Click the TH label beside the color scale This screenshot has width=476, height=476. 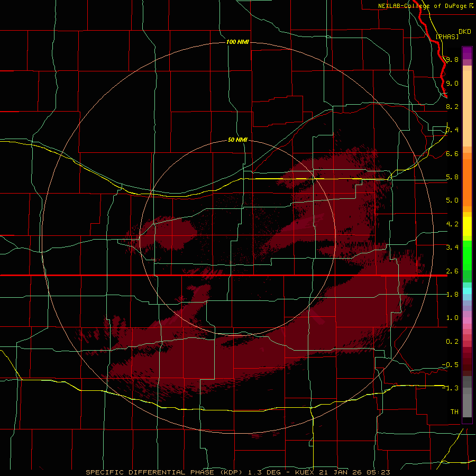click(x=454, y=412)
